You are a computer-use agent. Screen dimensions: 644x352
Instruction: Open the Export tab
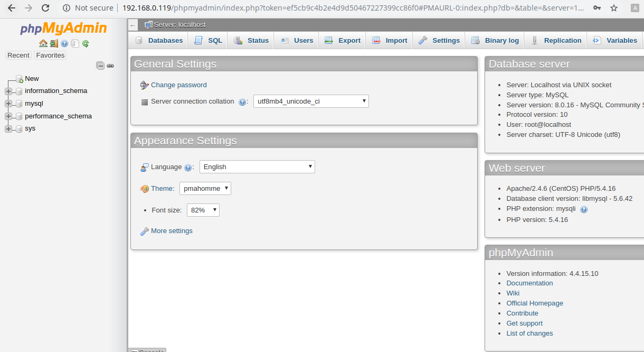pyautogui.click(x=342, y=41)
